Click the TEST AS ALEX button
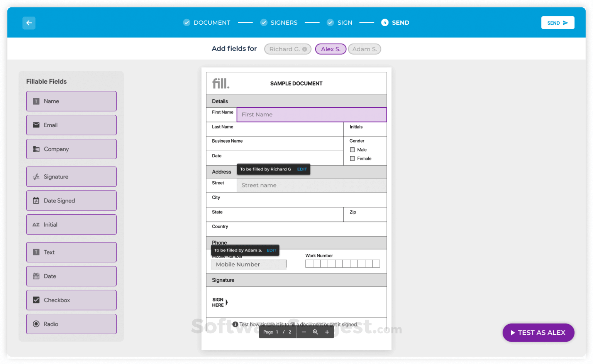593x364 pixels. pos(538,332)
